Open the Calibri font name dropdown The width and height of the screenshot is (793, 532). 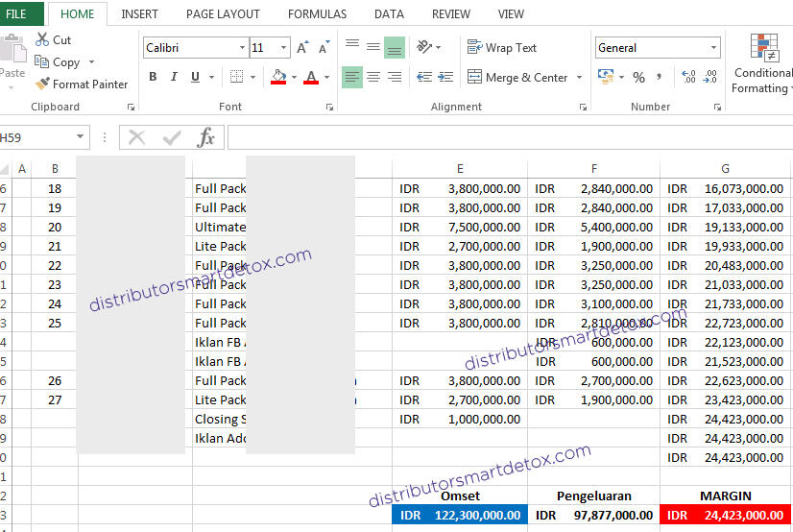tap(242, 48)
